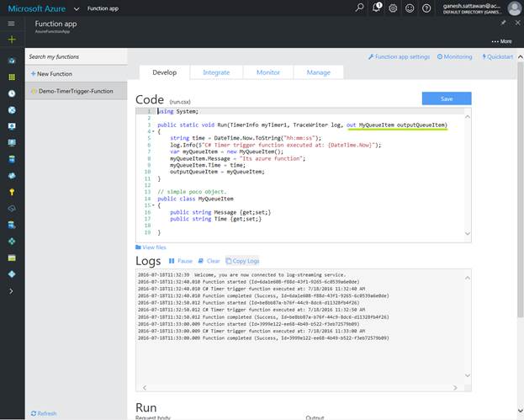Click the Copy Logs button

coord(243,261)
